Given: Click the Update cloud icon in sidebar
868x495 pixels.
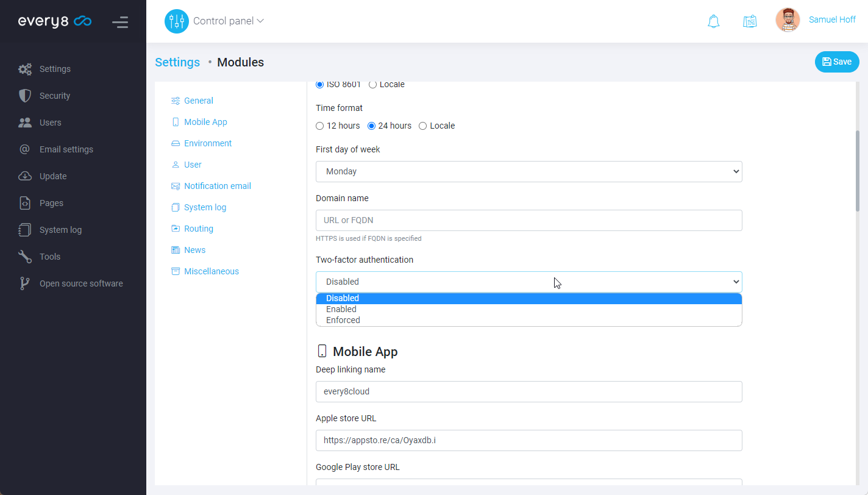Looking at the screenshot, I should pos(25,176).
